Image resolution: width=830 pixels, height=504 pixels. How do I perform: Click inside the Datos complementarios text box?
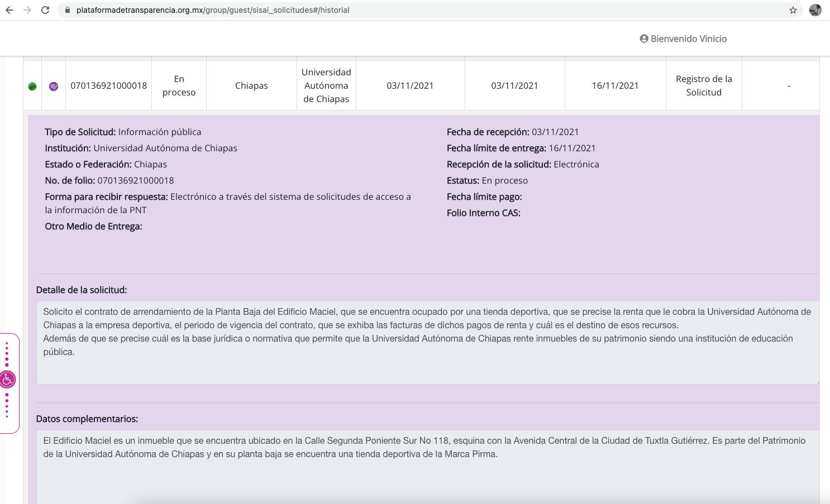click(x=428, y=467)
